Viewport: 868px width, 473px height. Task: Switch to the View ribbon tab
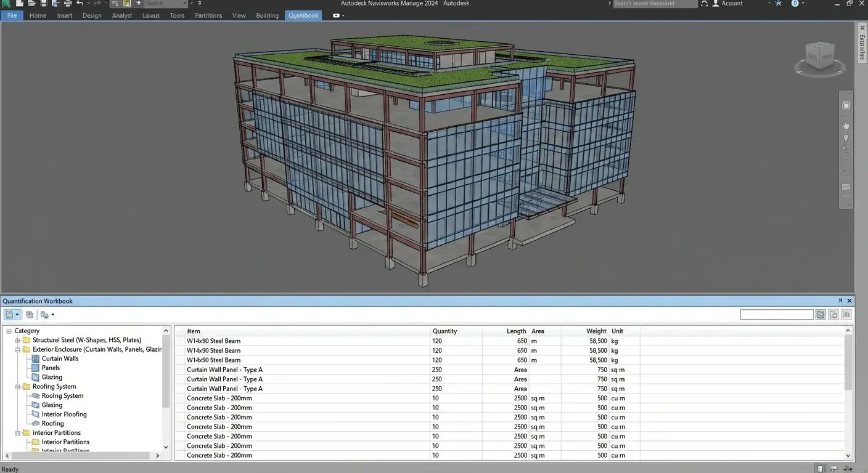click(x=239, y=15)
